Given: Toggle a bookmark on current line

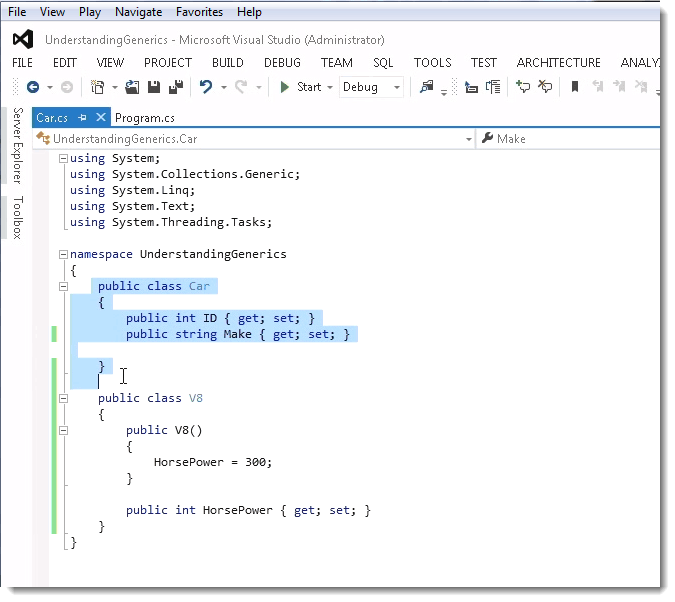Looking at the screenshot, I should click(x=575, y=87).
